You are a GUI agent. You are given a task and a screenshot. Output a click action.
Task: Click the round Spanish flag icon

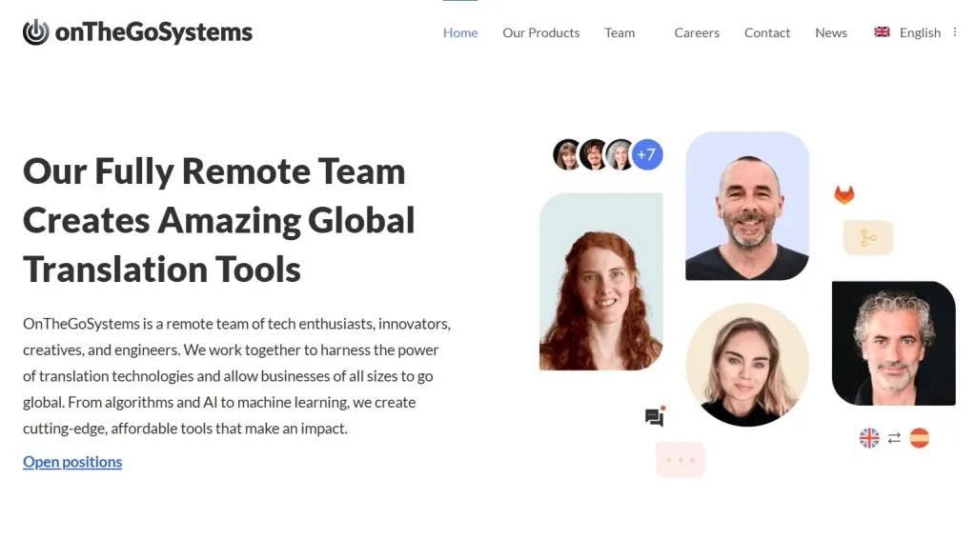[919, 438]
